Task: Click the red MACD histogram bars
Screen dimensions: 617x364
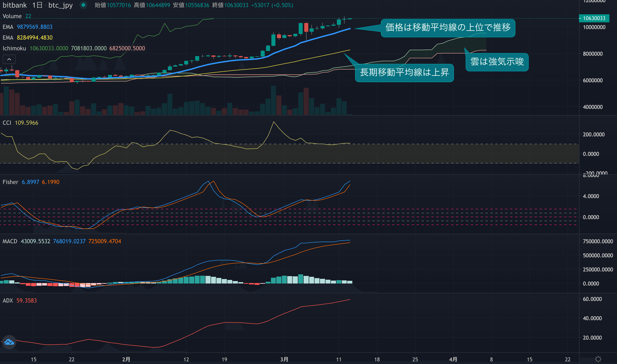Action: [34, 285]
